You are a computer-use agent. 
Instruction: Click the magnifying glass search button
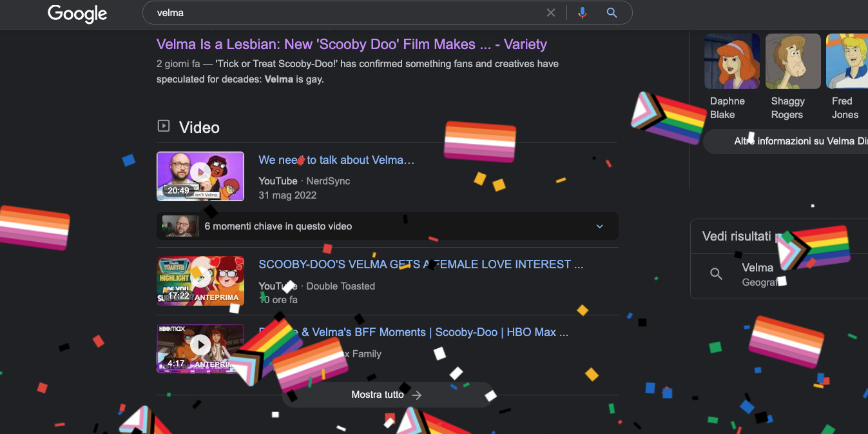(x=612, y=13)
